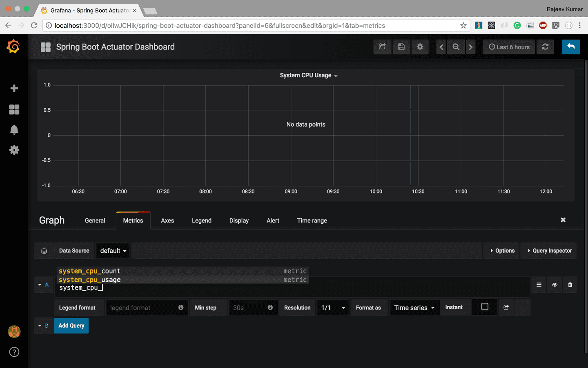Switch to the Axes tab
The image size is (588, 368).
[167, 220]
